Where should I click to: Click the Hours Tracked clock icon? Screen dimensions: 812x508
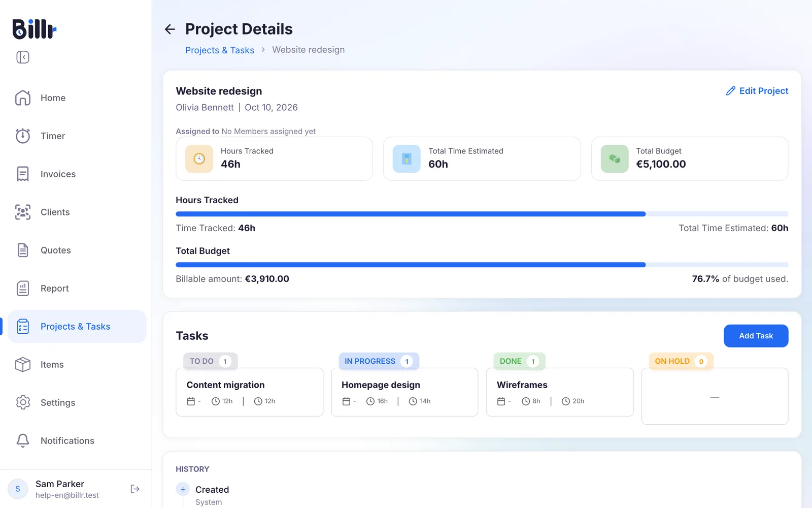[x=199, y=159]
